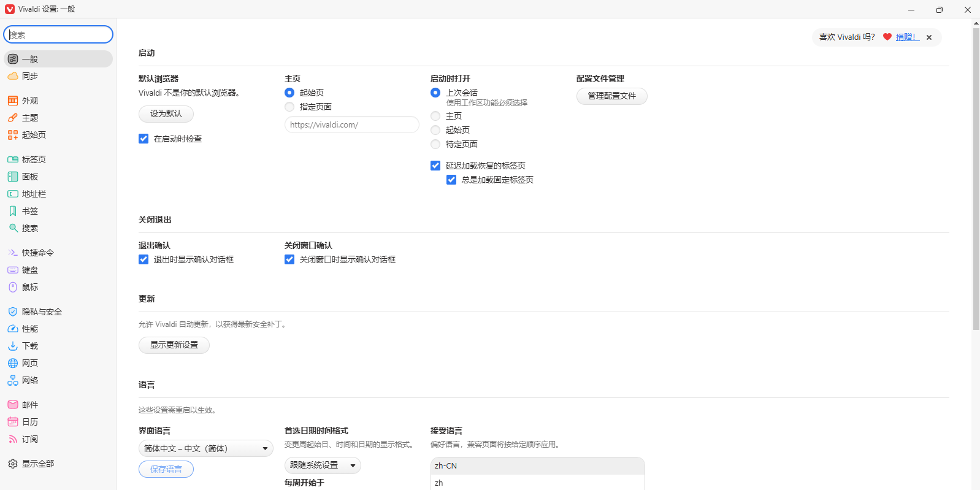This screenshot has width=980, height=490.
Task: Toggle 退出时显示确认对话框 checkbox
Action: point(144,259)
